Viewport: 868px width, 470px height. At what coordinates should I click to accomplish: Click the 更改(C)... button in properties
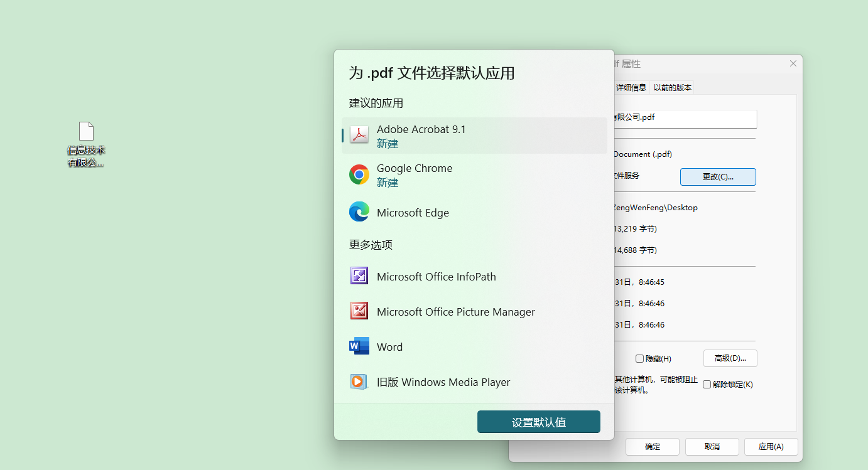click(718, 177)
